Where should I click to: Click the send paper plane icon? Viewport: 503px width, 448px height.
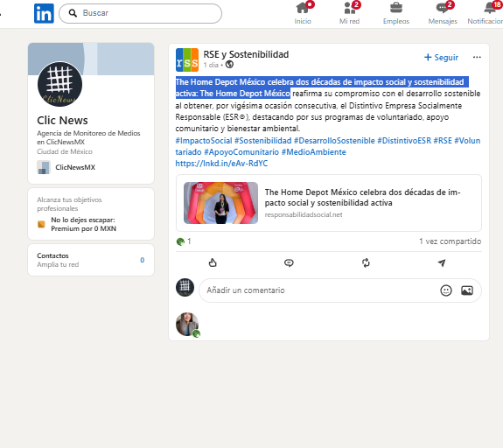pos(442,262)
